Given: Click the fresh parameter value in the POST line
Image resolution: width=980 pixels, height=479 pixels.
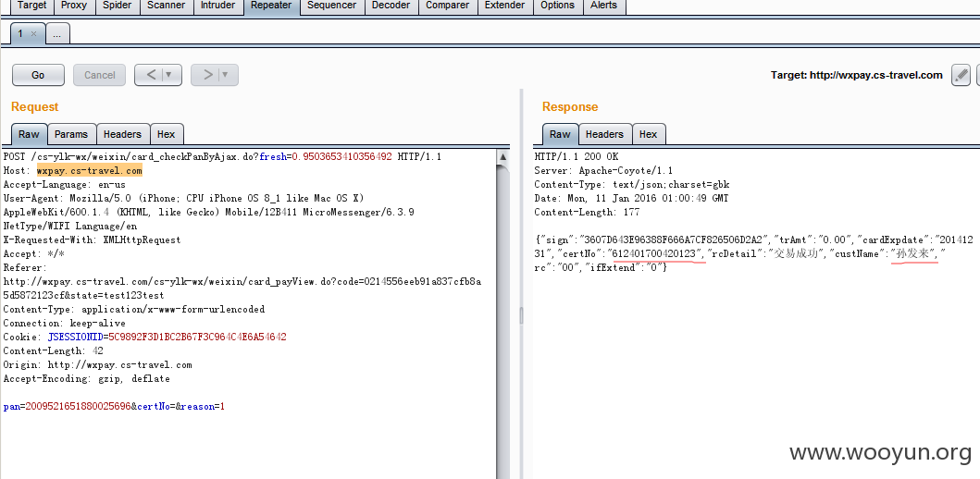Looking at the screenshot, I should click(x=341, y=157).
